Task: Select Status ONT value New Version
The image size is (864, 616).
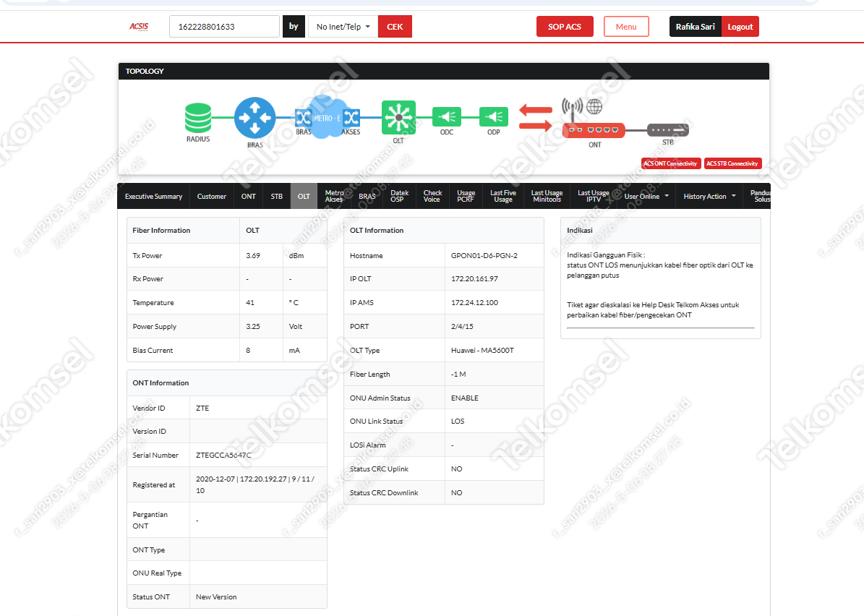Action: click(216, 596)
